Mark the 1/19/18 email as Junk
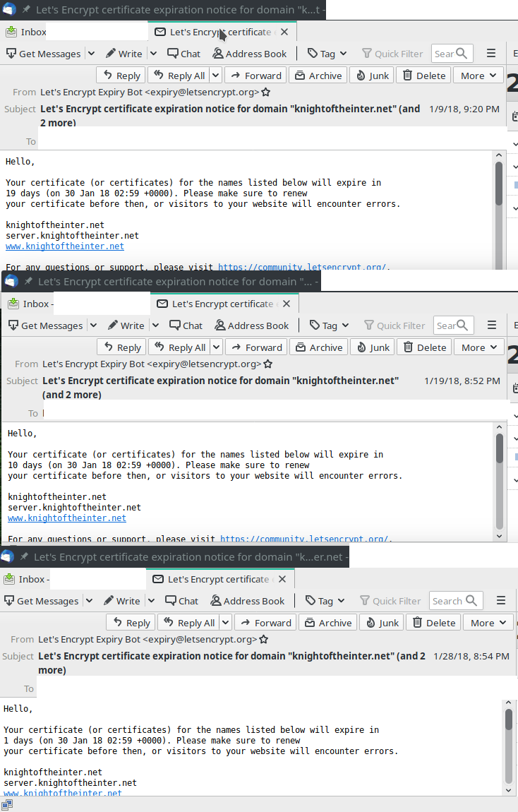Viewport: 518px width, 812px height. tap(373, 347)
